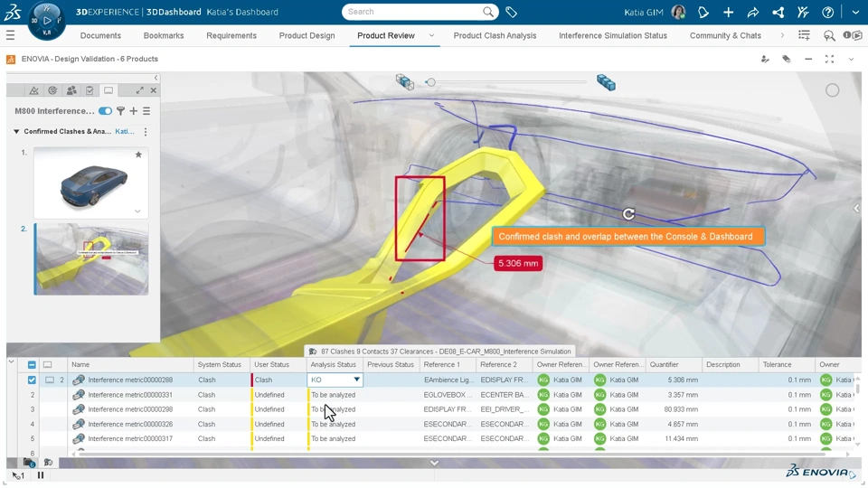The width and height of the screenshot is (868, 488).
Task: Open the validation status tab icon
Action: tap(52, 90)
